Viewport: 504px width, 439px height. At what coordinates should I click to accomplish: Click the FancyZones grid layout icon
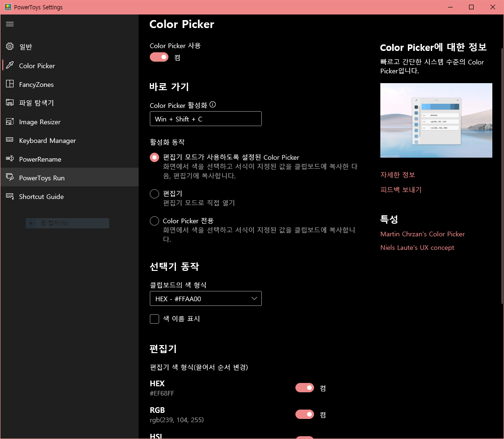click(10, 84)
